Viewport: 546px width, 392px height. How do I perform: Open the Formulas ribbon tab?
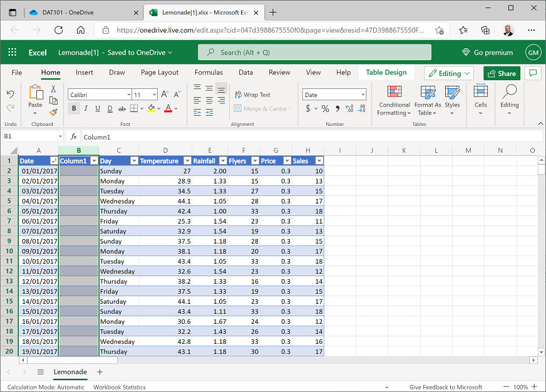(209, 73)
